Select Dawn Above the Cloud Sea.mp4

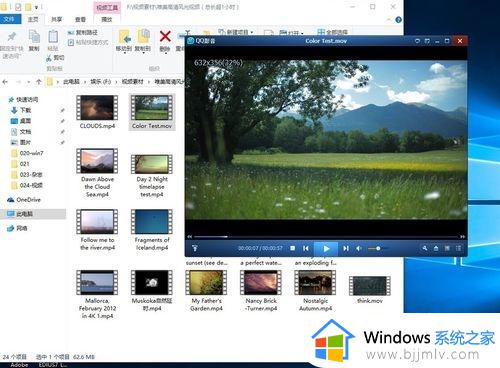click(97, 173)
